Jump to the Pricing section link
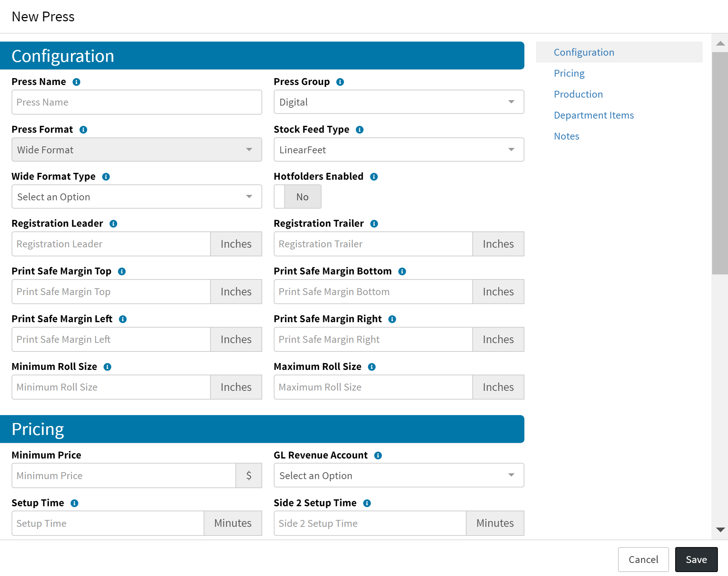This screenshot has height=576, width=728. (569, 73)
